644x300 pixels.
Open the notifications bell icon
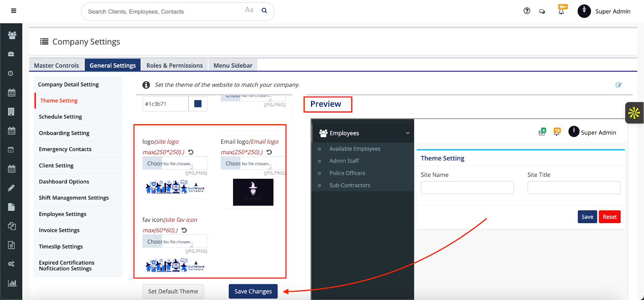point(561,11)
